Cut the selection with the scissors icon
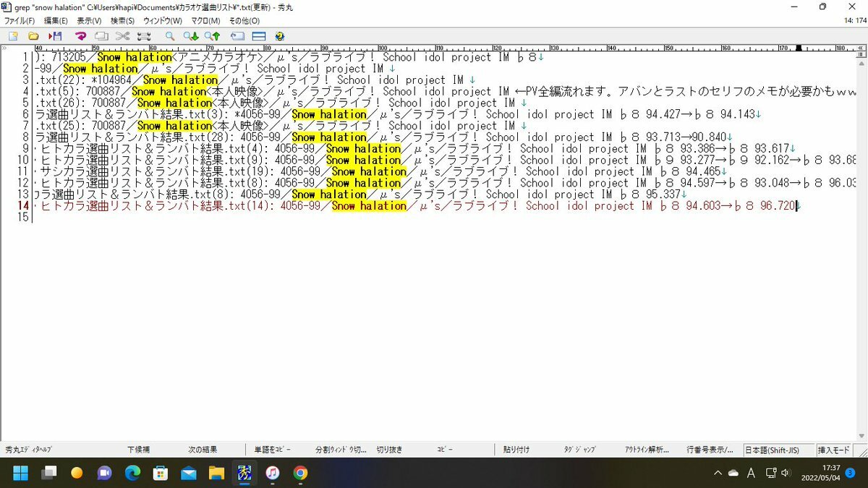Screen dimensions: 868x488 coord(122,35)
